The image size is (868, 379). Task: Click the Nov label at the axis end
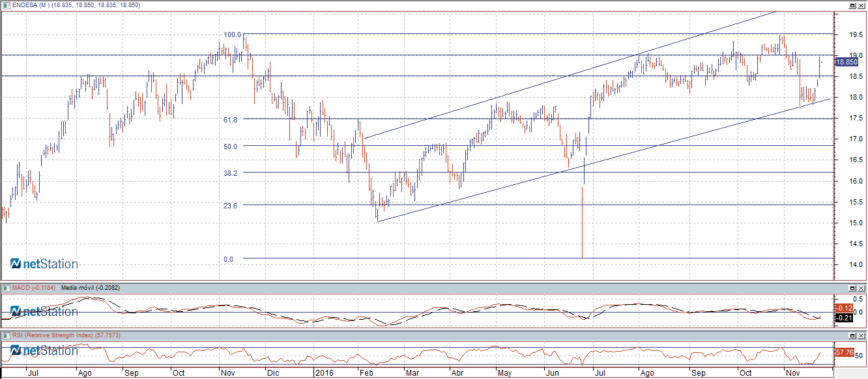[x=792, y=374]
